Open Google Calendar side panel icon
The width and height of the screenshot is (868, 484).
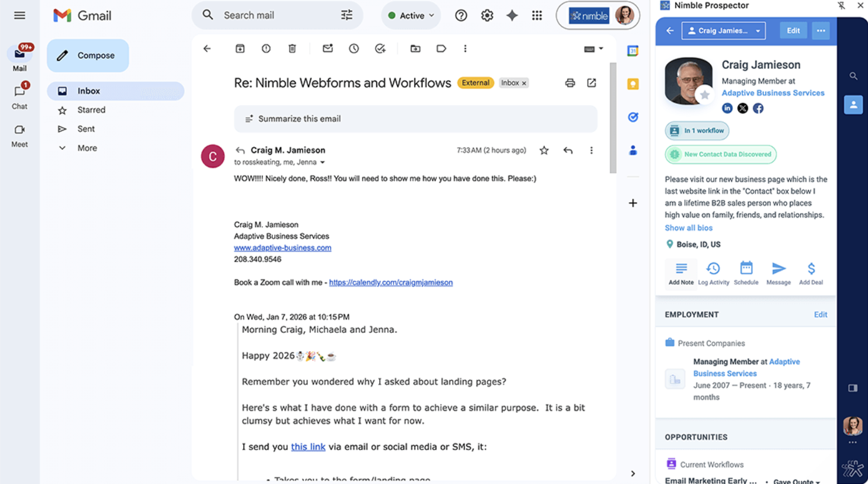pyautogui.click(x=633, y=51)
